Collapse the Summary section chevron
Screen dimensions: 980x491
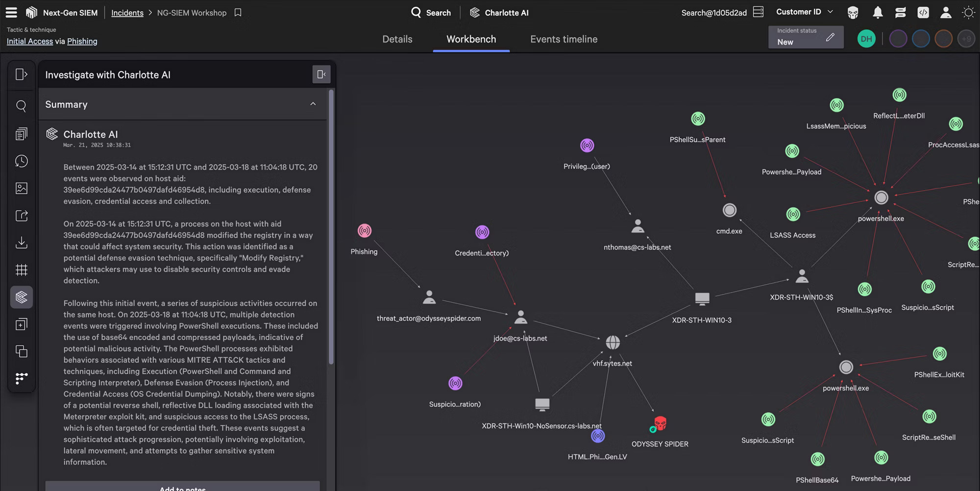(x=313, y=104)
